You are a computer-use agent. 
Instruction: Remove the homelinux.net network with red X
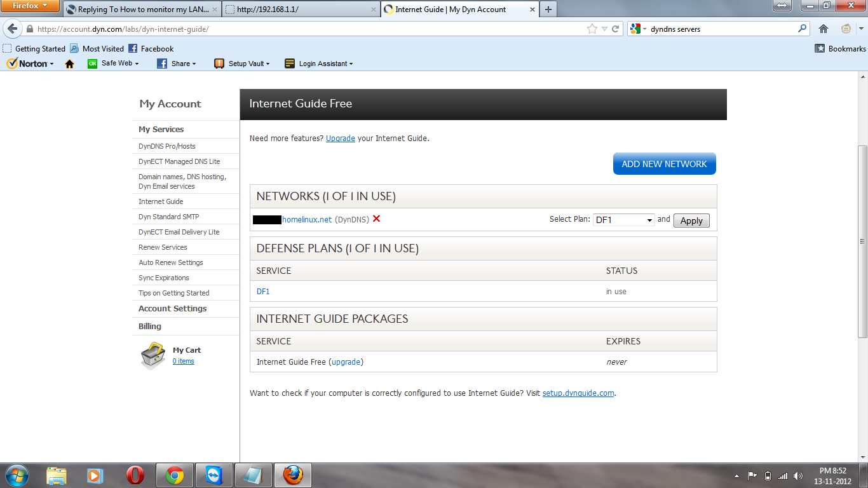point(376,219)
